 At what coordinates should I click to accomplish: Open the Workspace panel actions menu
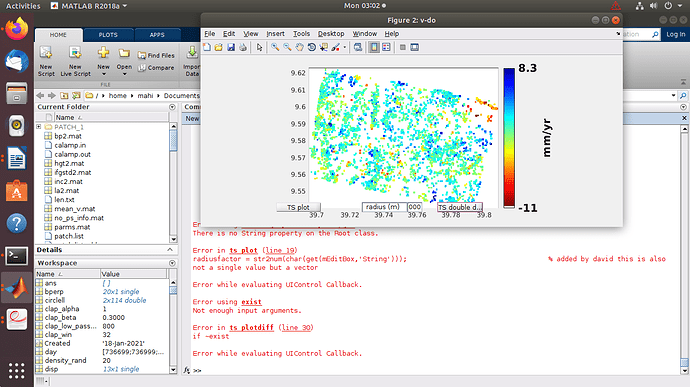click(x=172, y=263)
